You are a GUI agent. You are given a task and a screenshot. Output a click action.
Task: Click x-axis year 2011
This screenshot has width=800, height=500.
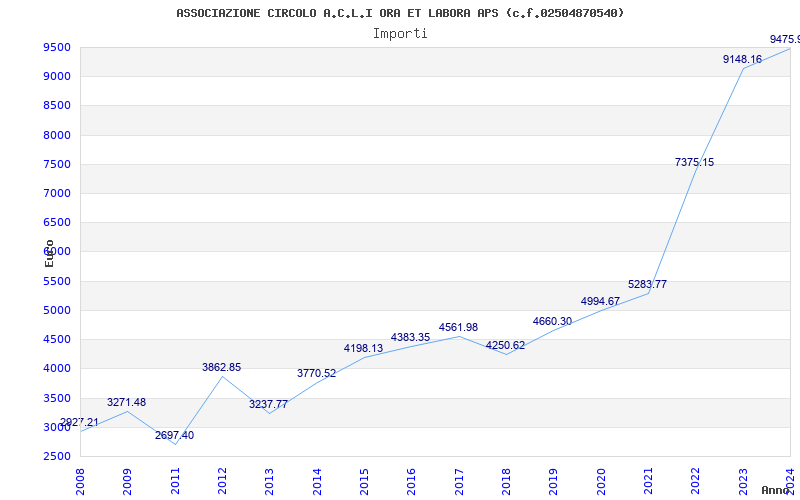pos(175,482)
